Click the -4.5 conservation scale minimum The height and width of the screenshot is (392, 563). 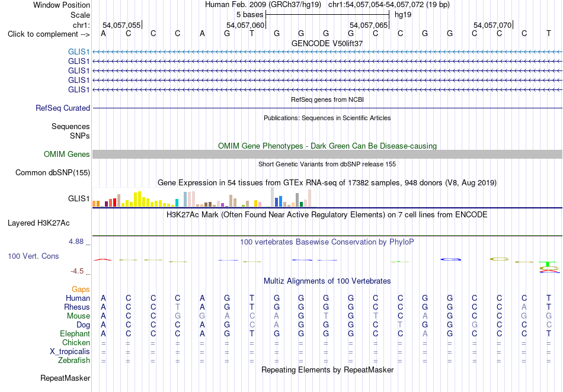(77, 271)
